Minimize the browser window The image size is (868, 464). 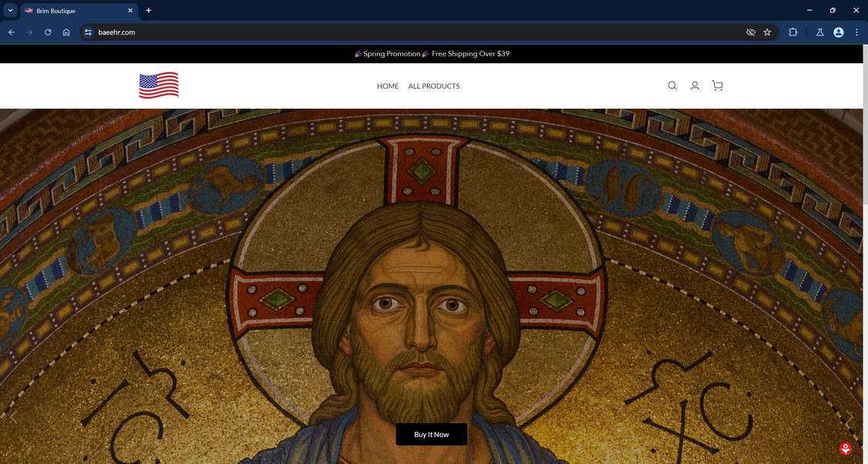(809, 10)
